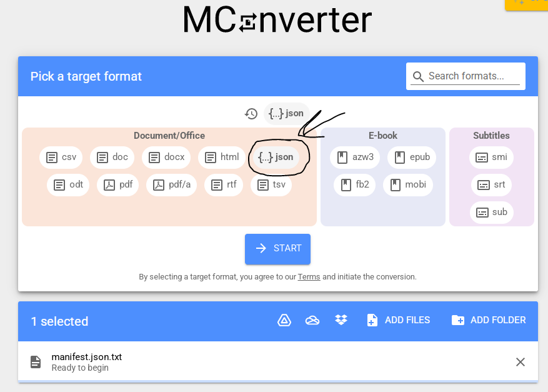Choose the odt format

click(68, 184)
